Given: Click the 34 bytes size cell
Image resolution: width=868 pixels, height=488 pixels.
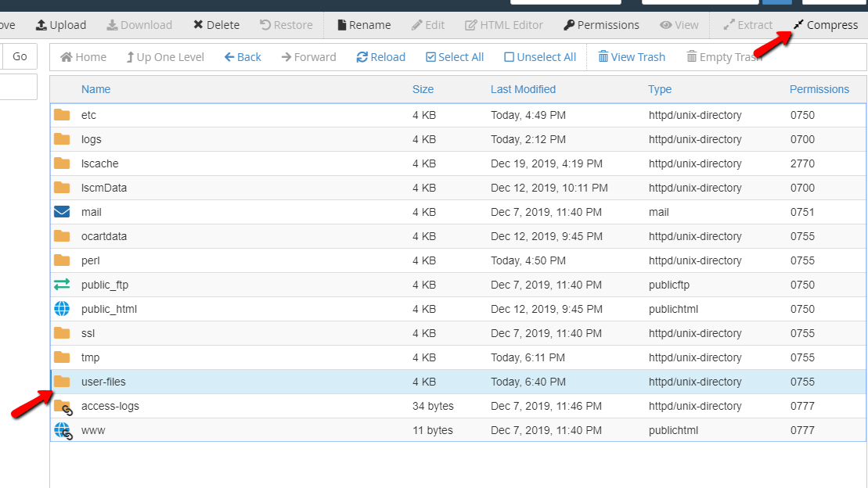Looking at the screenshot, I should (433, 406).
